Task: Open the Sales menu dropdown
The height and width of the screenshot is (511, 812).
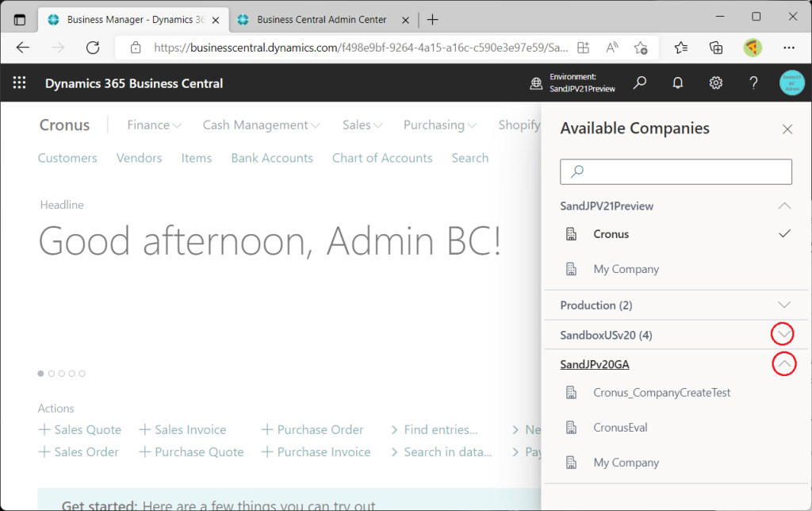Action: point(362,125)
